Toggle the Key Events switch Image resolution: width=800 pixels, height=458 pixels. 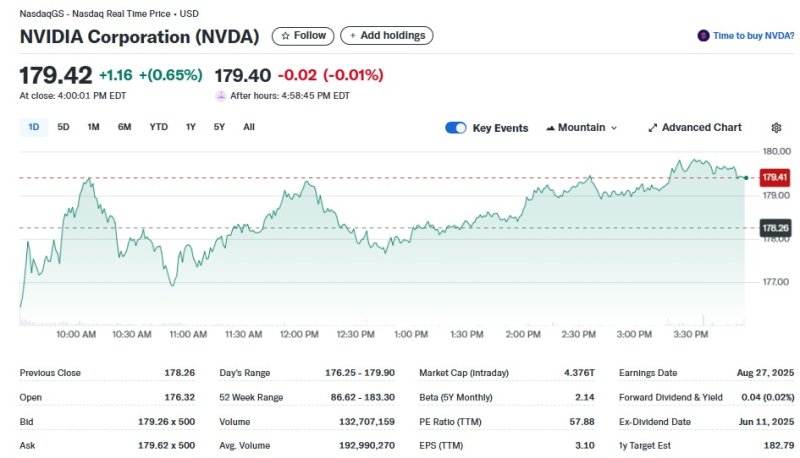point(456,128)
